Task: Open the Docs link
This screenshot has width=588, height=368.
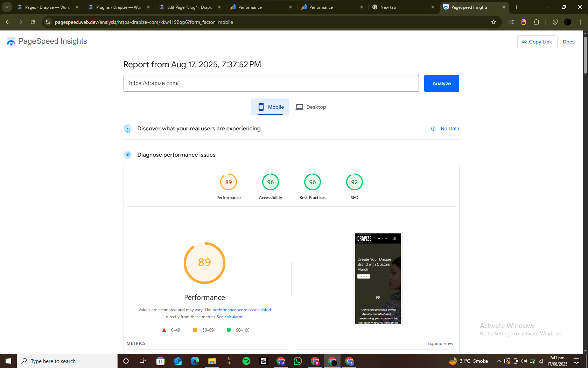Action: tap(568, 42)
